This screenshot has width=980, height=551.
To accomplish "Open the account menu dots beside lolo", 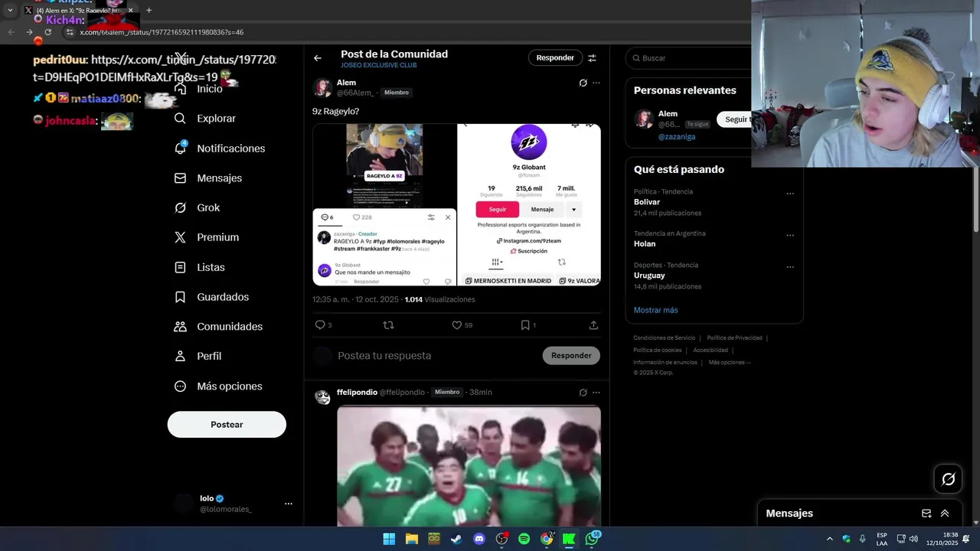I will [x=289, y=504].
